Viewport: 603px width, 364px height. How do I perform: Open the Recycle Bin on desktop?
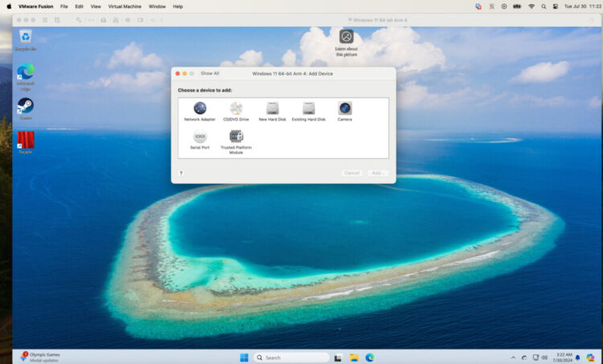tap(25, 37)
